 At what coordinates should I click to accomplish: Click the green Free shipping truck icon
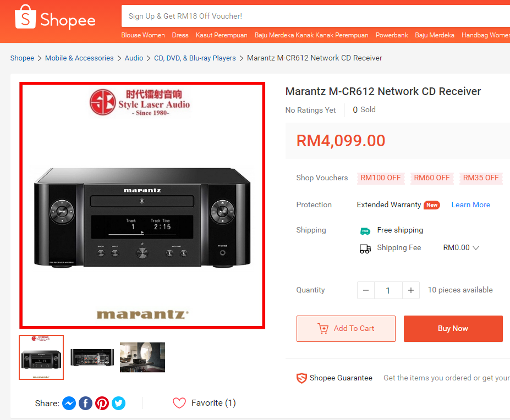[365, 231]
